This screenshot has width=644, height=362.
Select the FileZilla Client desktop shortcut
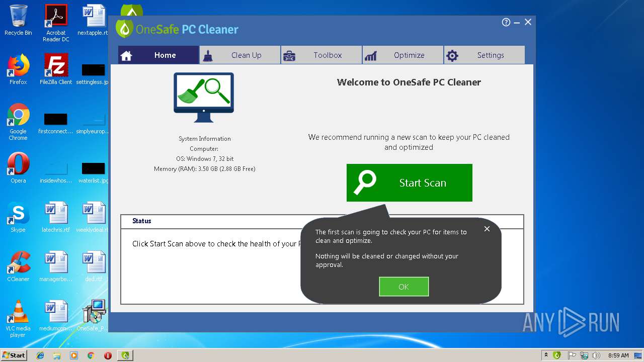[x=56, y=69]
